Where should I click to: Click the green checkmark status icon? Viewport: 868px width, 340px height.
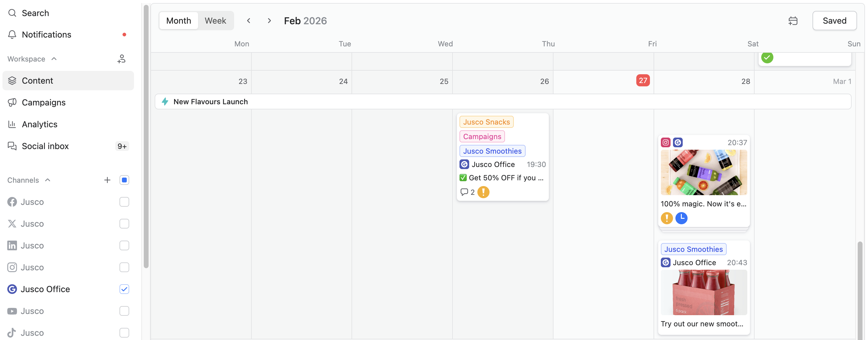tap(767, 58)
